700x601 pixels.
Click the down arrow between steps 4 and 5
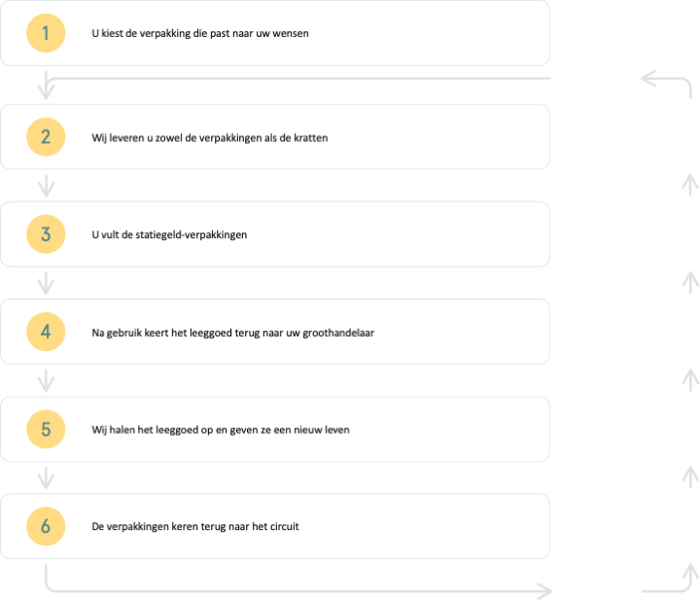pos(46,381)
